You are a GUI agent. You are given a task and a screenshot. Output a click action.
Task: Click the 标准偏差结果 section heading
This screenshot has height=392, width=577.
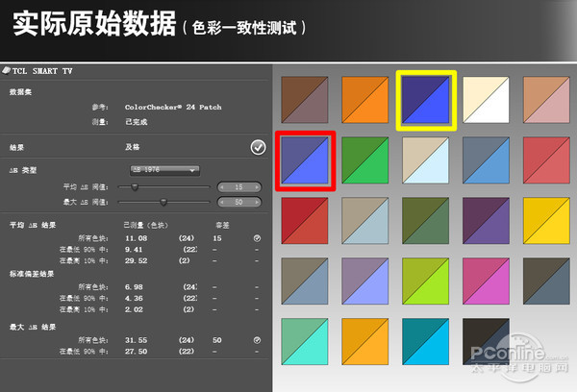click(32, 274)
